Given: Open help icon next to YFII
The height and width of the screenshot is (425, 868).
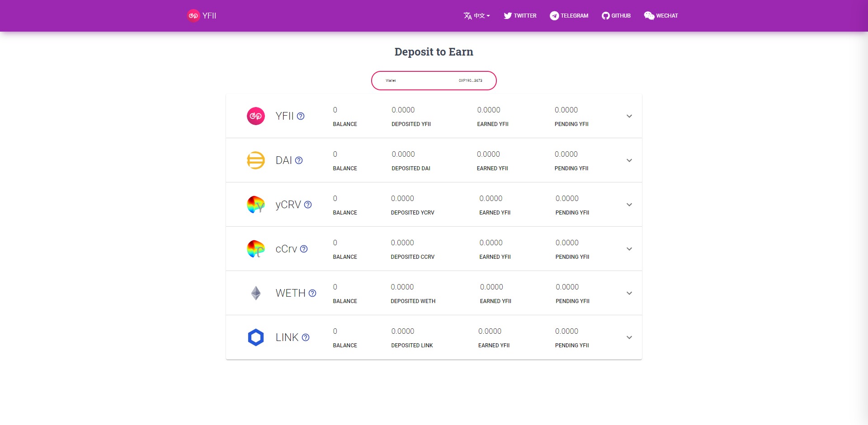Looking at the screenshot, I should coord(301,116).
